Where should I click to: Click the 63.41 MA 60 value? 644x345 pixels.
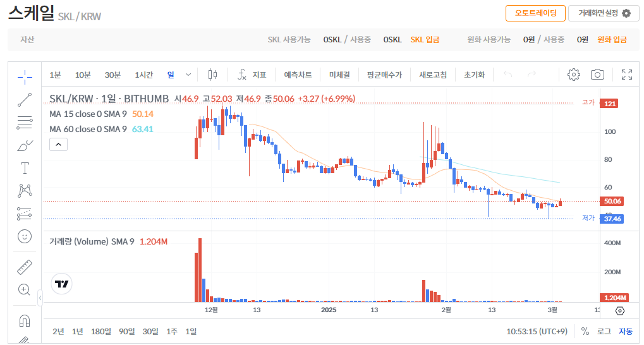coord(143,129)
